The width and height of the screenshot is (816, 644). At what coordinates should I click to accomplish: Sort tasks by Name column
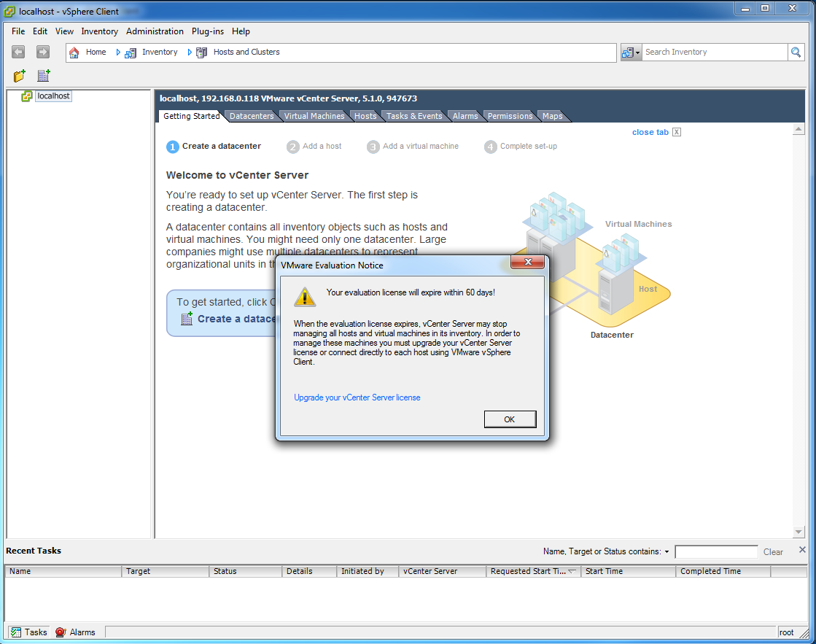pos(63,571)
